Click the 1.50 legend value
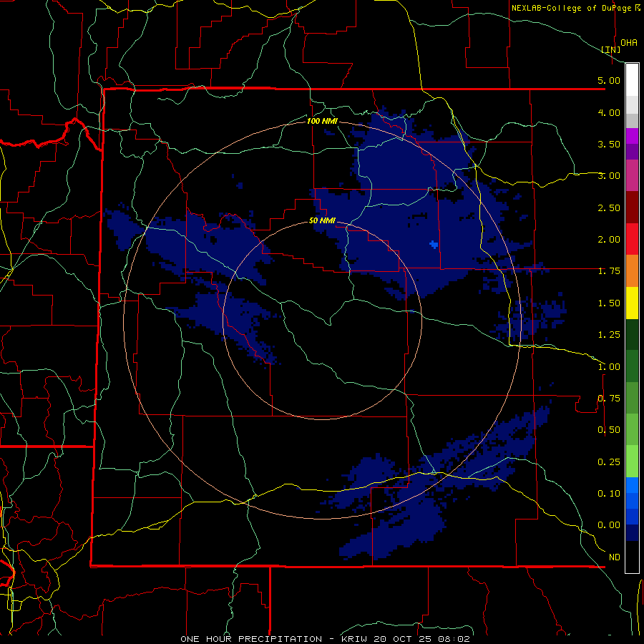Image resolution: width=644 pixels, height=644 pixels. pyautogui.click(x=609, y=303)
